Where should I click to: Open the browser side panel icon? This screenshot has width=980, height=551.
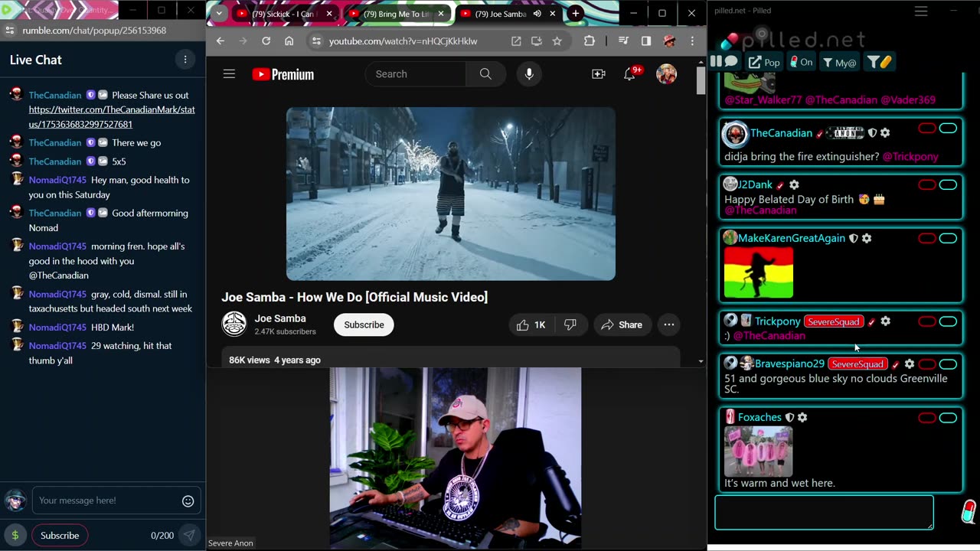click(646, 41)
